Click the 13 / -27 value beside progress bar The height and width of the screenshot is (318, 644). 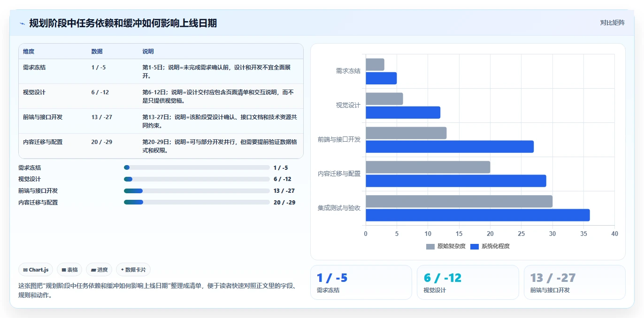284,191
